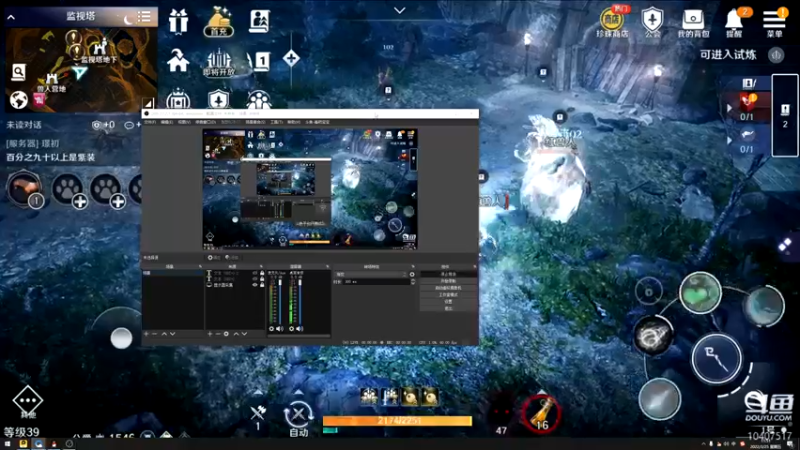Open 设置 settings in OBS controls

pos(448,302)
